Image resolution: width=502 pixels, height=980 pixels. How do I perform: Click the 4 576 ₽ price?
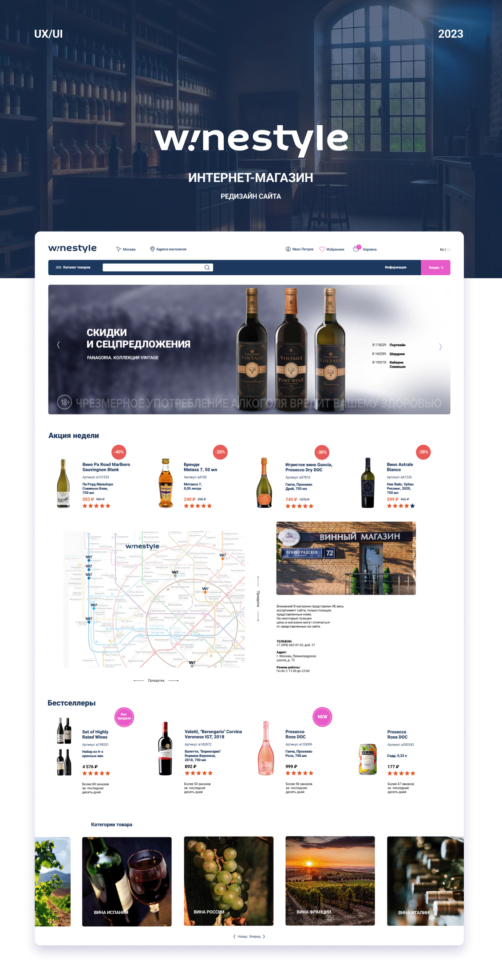[x=90, y=767]
